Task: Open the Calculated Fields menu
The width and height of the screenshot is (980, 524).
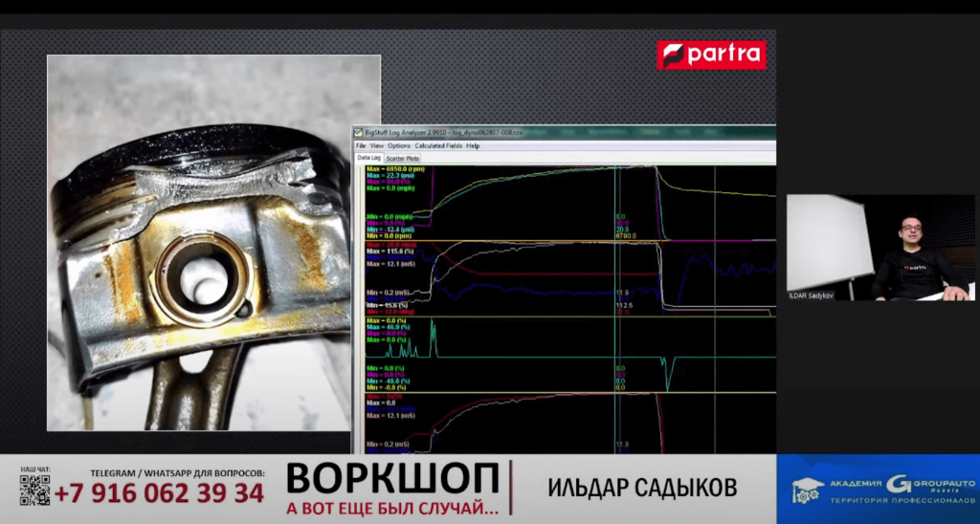Action: pos(438,145)
